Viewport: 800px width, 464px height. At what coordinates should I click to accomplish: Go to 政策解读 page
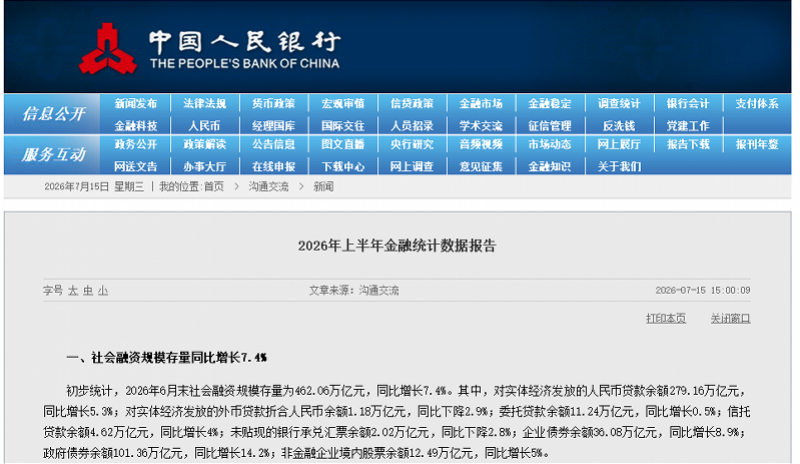205,144
